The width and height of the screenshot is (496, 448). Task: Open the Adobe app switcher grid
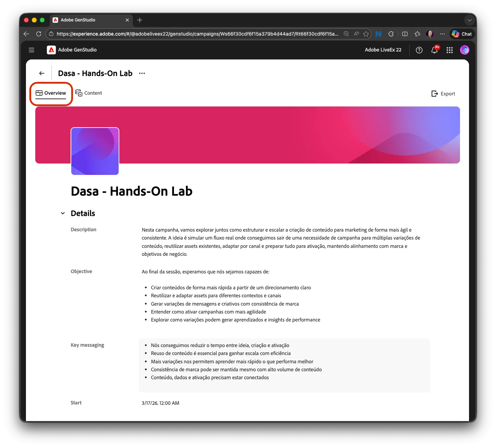click(450, 50)
